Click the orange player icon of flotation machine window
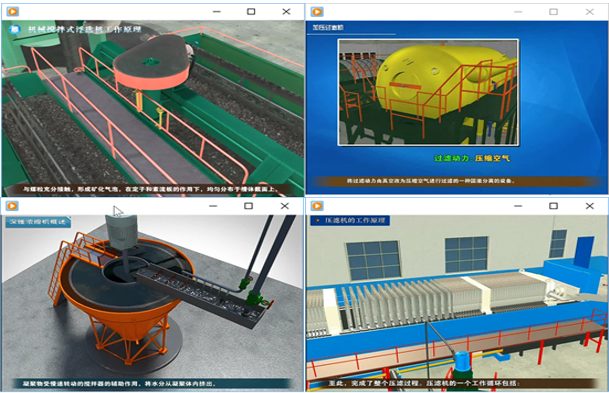Viewport: 609px width, 393px height. [13, 12]
